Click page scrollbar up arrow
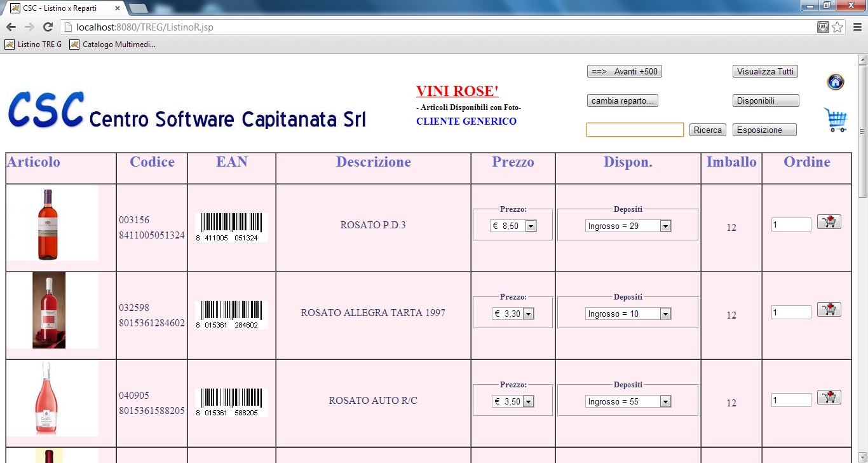This screenshot has width=868, height=463. click(862, 60)
